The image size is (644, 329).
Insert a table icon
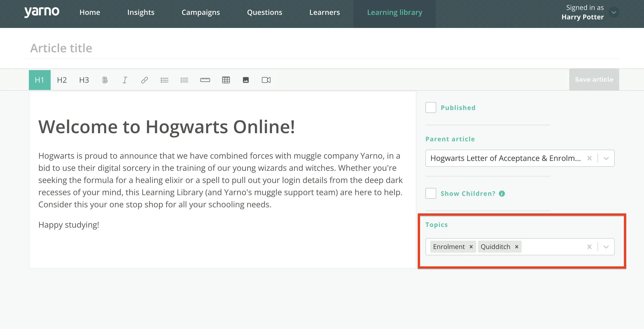[226, 80]
